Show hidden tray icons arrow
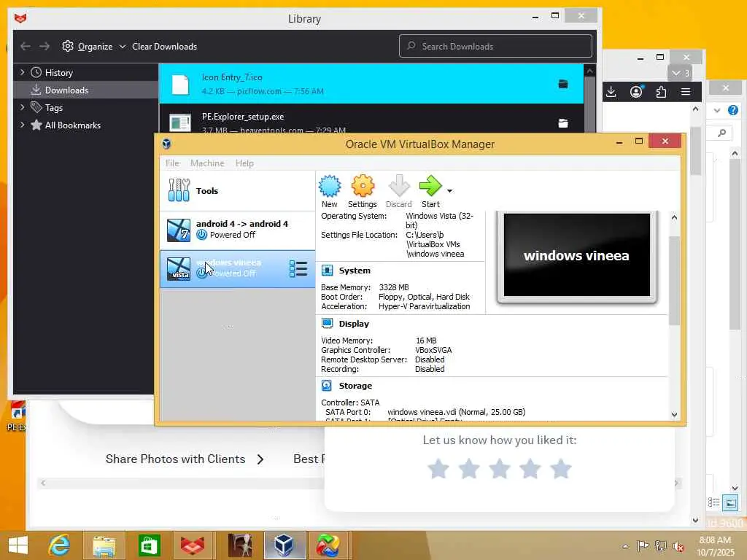Image resolution: width=747 pixels, height=560 pixels. (625, 546)
